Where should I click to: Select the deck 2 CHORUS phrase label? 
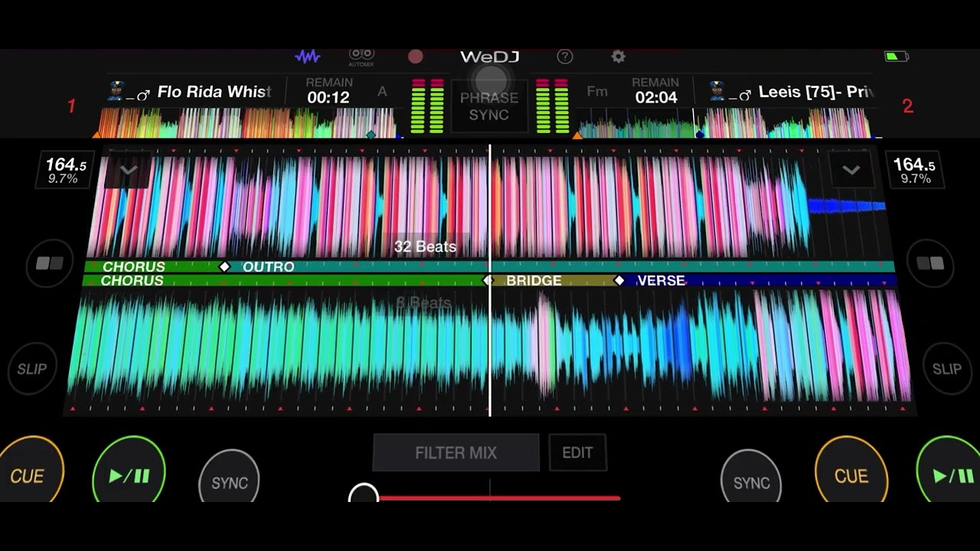[132, 281]
